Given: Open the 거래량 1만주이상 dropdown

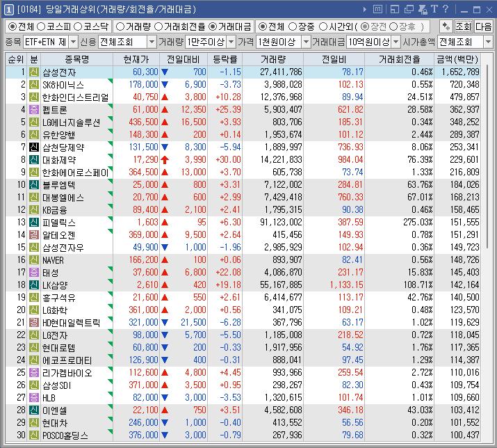Looking at the screenshot, I should (x=231, y=42).
